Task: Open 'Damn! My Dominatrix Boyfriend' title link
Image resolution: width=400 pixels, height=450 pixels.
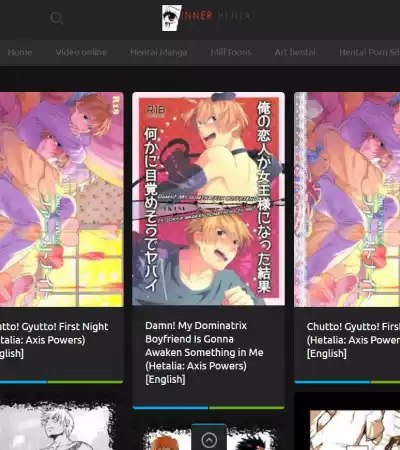Action: click(204, 352)
